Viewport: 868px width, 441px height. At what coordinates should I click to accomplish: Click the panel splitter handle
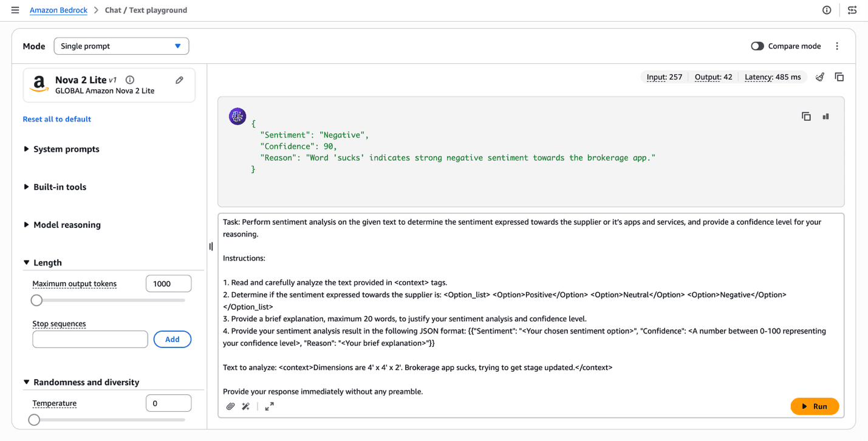click(211, 247)
